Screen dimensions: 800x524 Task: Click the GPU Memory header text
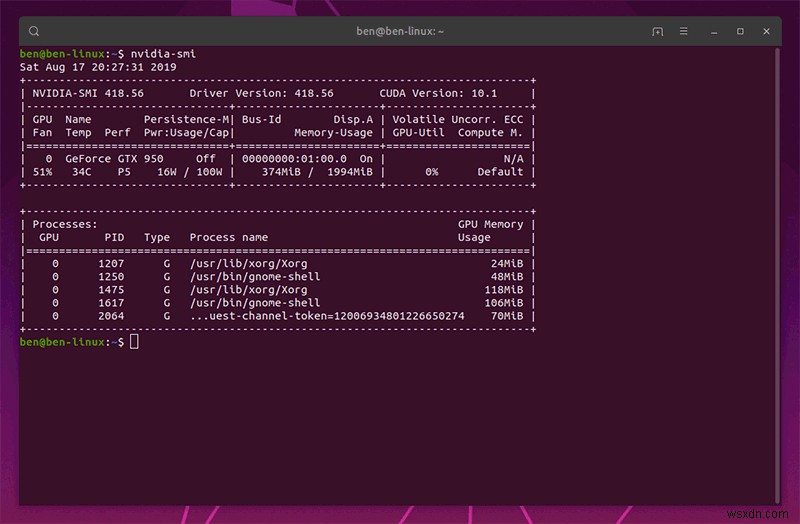490,224
